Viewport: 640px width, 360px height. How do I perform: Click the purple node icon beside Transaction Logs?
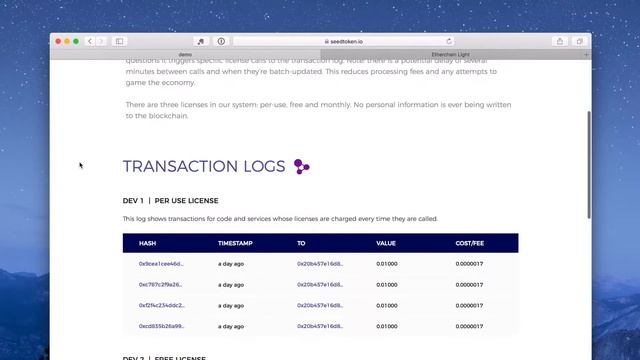302,167
